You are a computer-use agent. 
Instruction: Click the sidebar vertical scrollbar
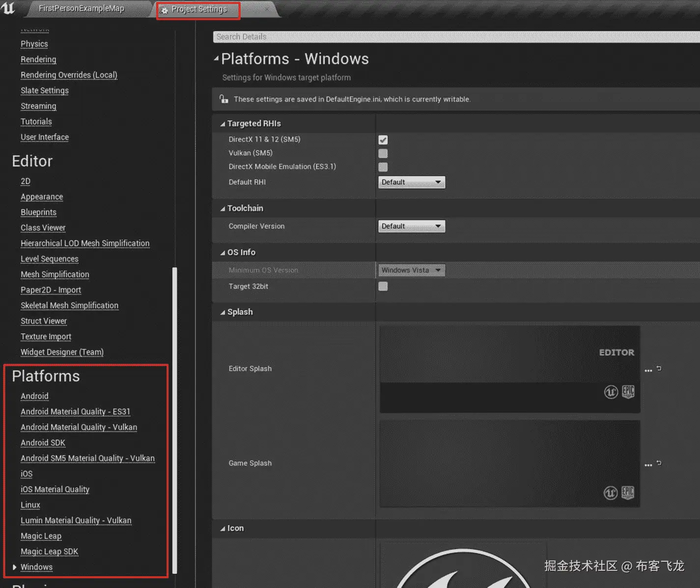pos(175,420)
